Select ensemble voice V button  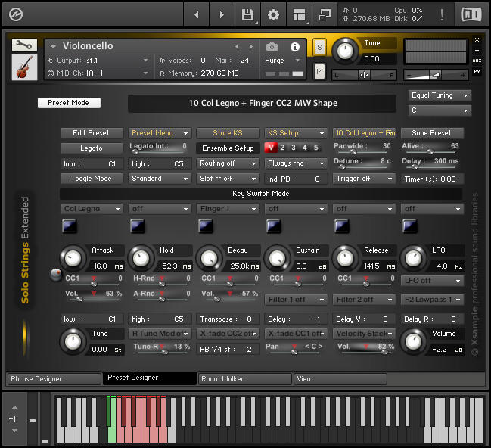pos(271,148)
